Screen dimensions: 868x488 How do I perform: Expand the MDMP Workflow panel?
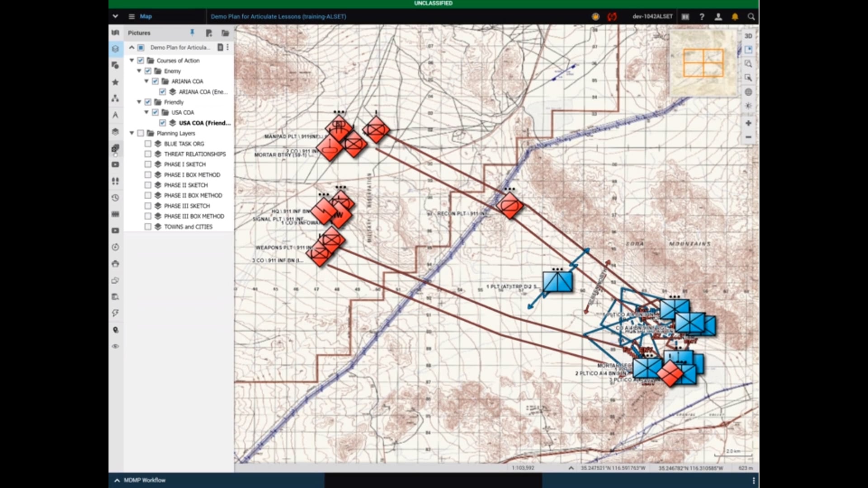pyautogui.click(x=117, y=480)
